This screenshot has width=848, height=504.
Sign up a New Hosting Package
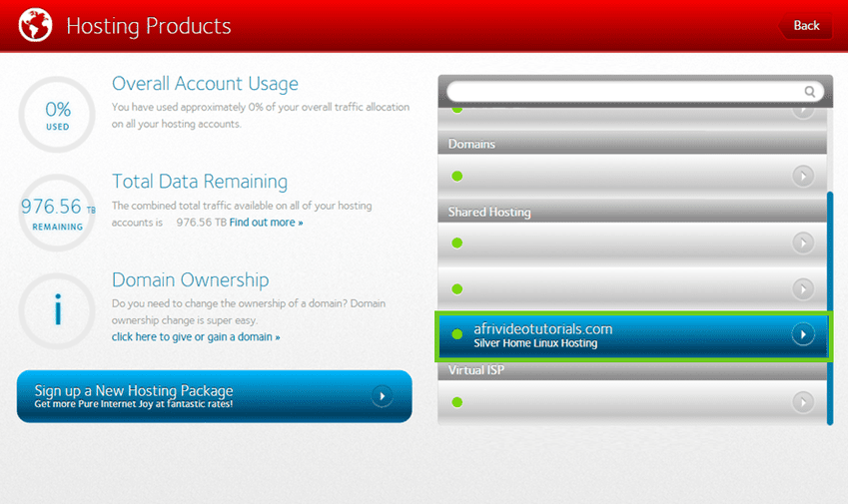(200, 396)
